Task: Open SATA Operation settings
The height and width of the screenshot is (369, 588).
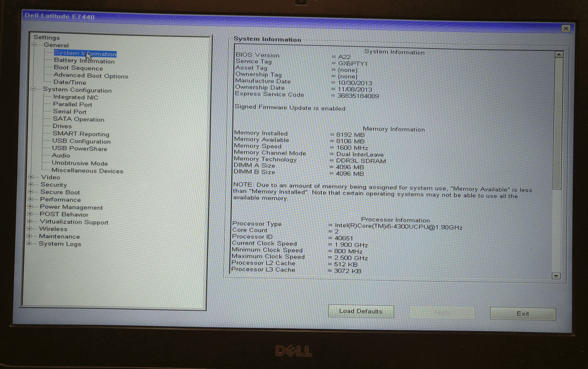Action: 78,119
